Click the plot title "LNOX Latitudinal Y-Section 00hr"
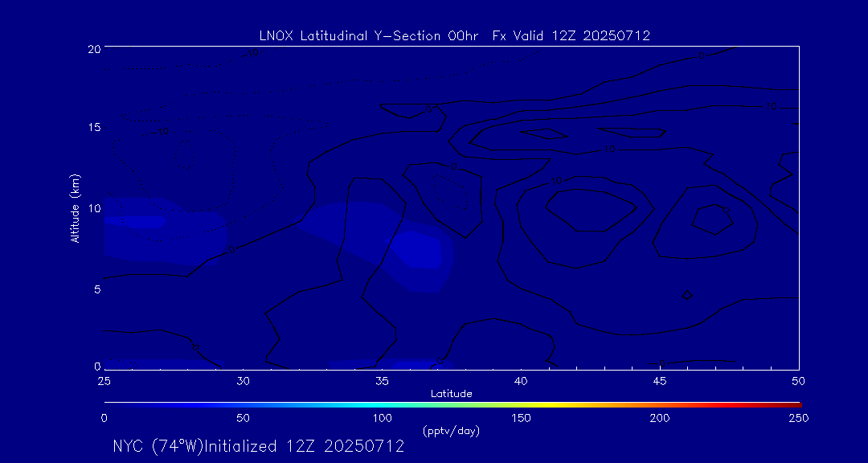The image size is (868, 463). (x=371, y=36)
